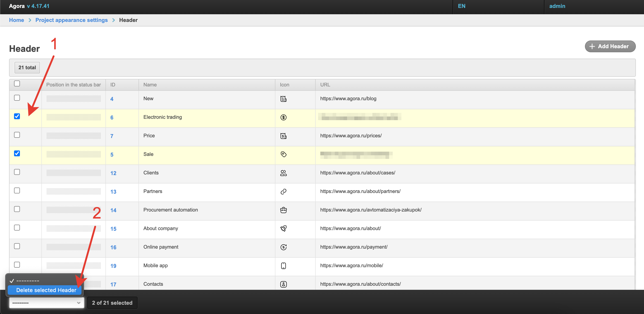Image resolution: width=644 pixels, height=314 pixels.
Task: Click the phone icon for Mobile app
Action: [x=283, y=266]
